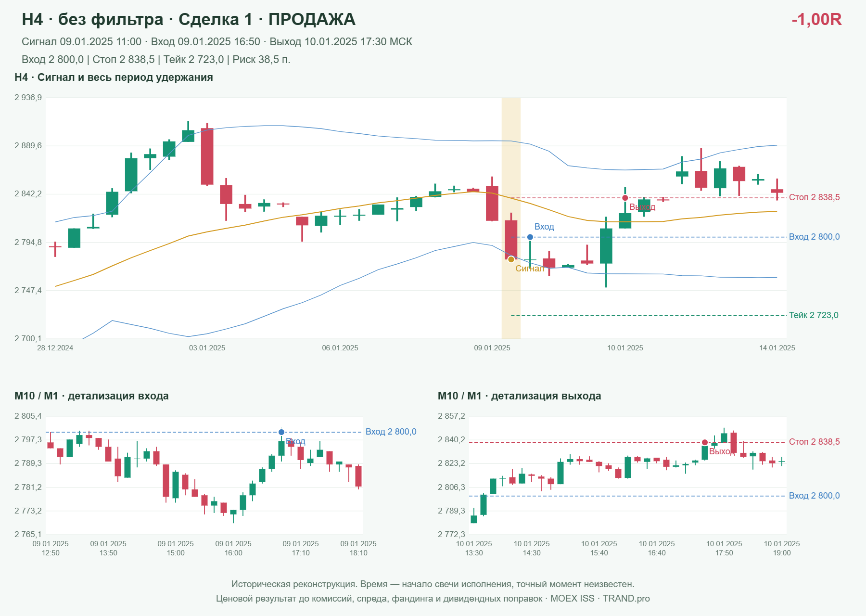Click the entry chart y-axis value 2 805,4
The image size is (866, 616).
(x=28, y=416)
